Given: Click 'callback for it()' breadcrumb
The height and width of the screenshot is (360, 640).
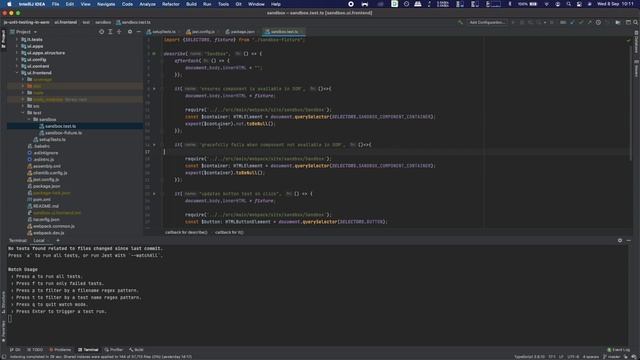Looking at the screenshot, I should [229, 233].
